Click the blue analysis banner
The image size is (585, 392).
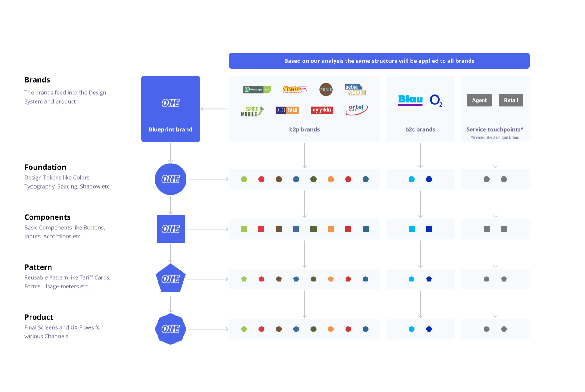(379, 61)
